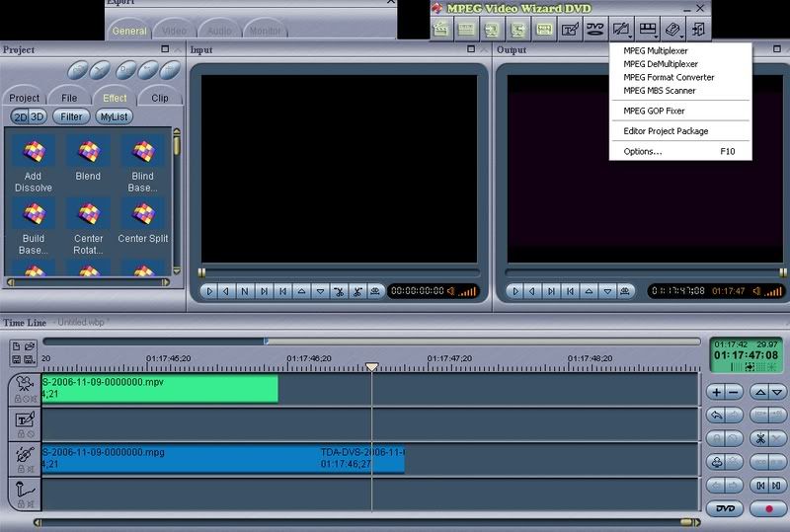Select the Build Base effect
The width and height of the screenshot is (790, 532).
(34, 227)
